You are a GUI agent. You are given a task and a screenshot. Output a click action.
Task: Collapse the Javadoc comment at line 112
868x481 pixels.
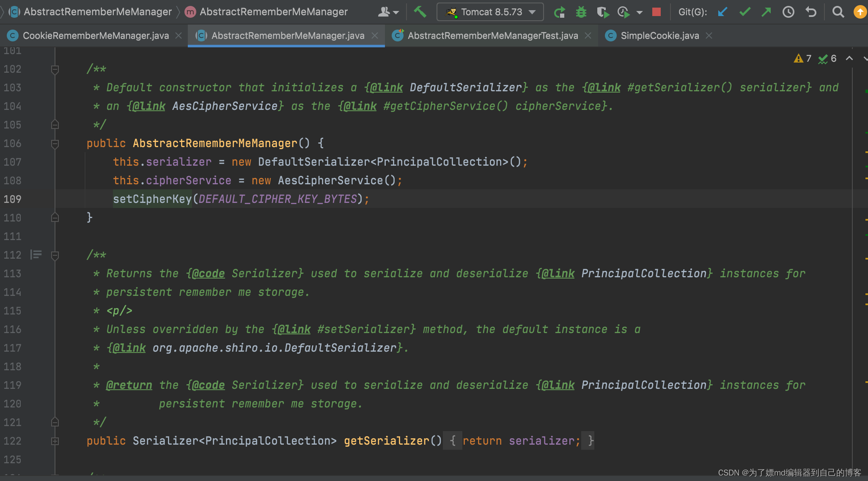coord(55,255)
